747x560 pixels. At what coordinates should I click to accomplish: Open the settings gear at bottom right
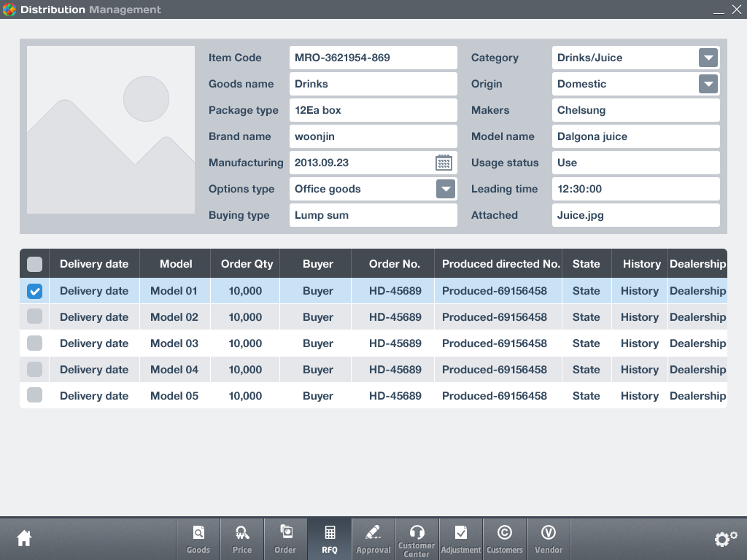point(725,538)
